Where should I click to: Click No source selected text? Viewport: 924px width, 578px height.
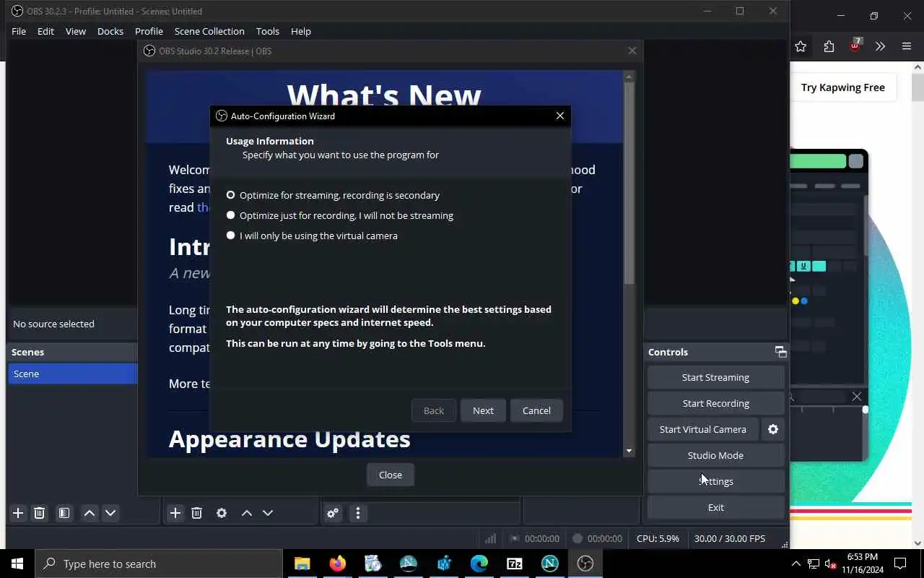pos(53,324)
